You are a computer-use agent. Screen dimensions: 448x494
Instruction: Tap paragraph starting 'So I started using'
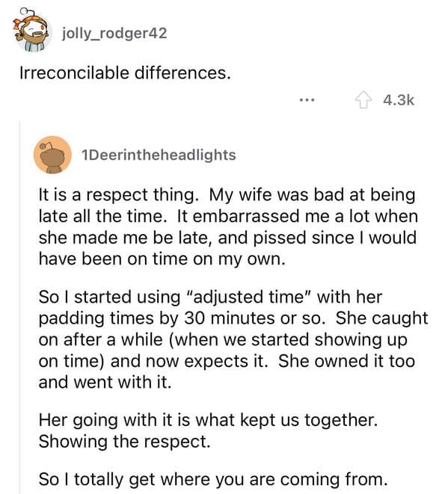pyautogui.click(x=233, y=339)
